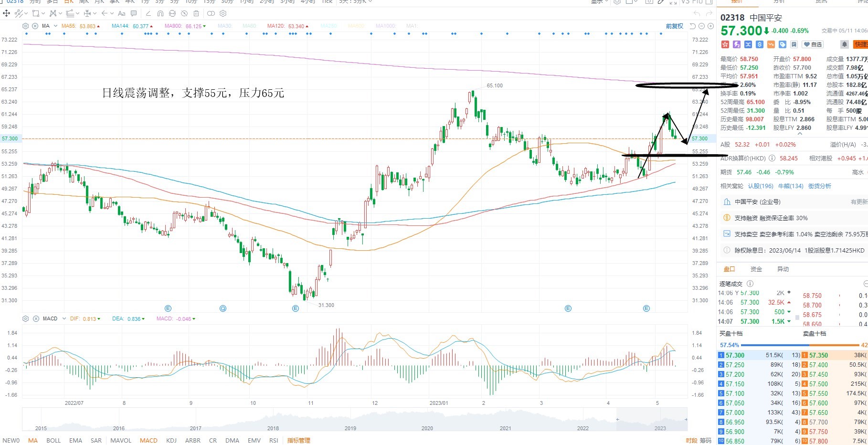The image size is (868, 445).
Task: Click the bell alert icon for 中国平安
Action: pos(845,44)
